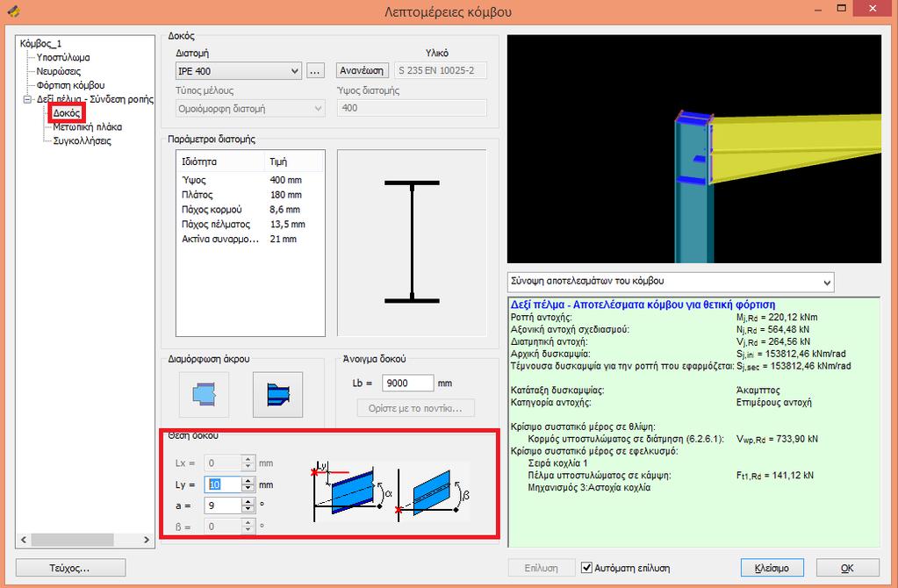898x588 pixels.
Task: Click the Ανανέωση button
Action: pyautogui.click(x=362, y=70)
